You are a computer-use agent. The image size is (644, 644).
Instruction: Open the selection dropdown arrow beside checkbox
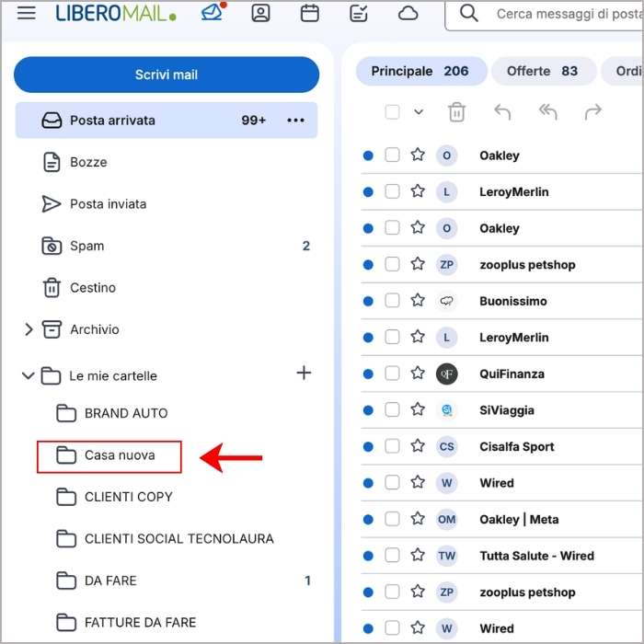[419, 111]
